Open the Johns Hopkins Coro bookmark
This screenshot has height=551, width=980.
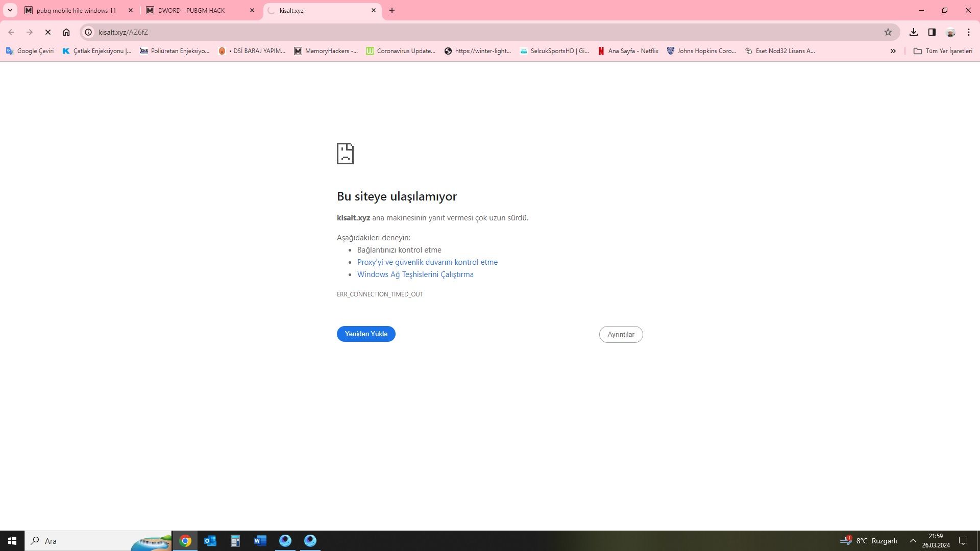tap(701, 51)
